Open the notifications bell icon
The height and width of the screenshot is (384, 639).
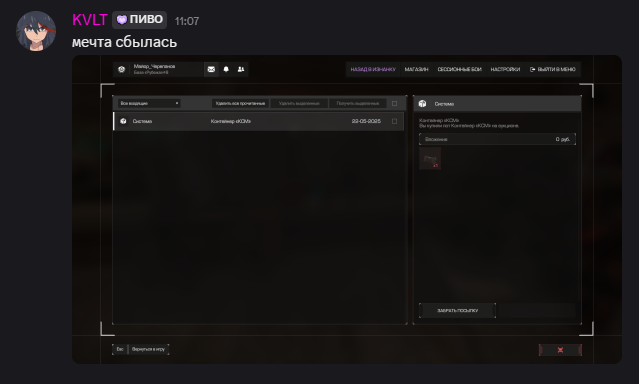point(226,69)
